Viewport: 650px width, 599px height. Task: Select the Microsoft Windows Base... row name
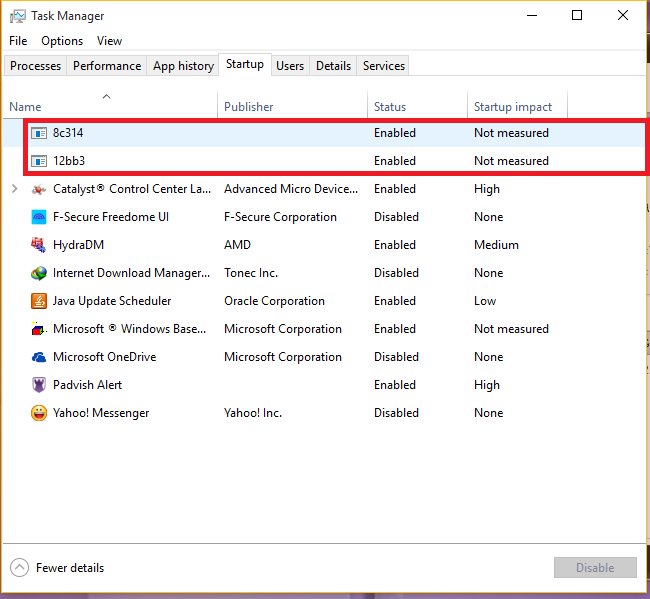pyautogui.click(x=129, y=329)
